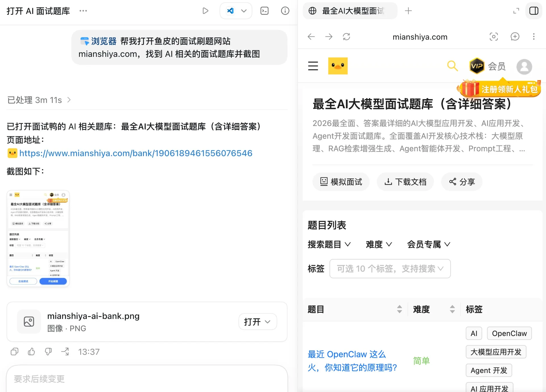The image size is (546, 392).
Task: Click the 模拟面试 button
Action: 341,182
